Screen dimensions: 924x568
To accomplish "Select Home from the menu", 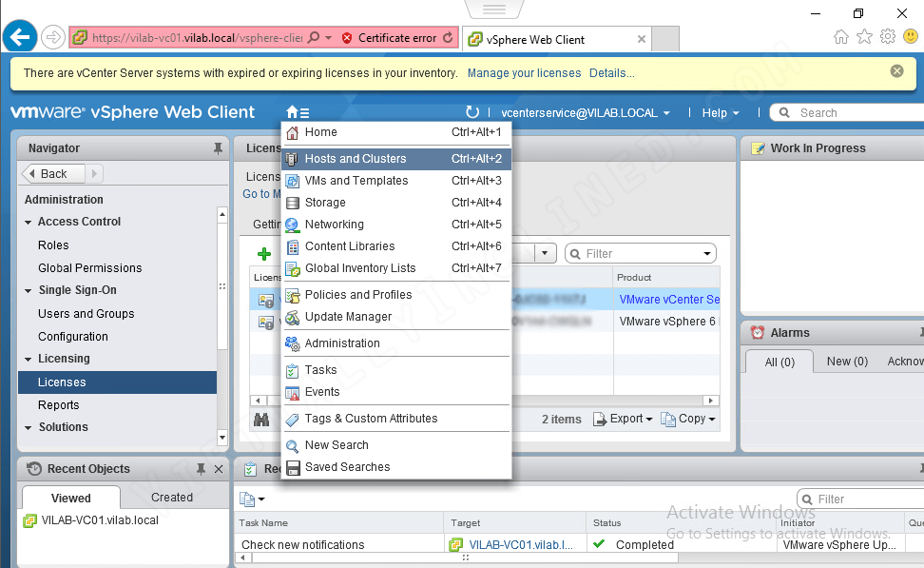I will click(396, 132).
